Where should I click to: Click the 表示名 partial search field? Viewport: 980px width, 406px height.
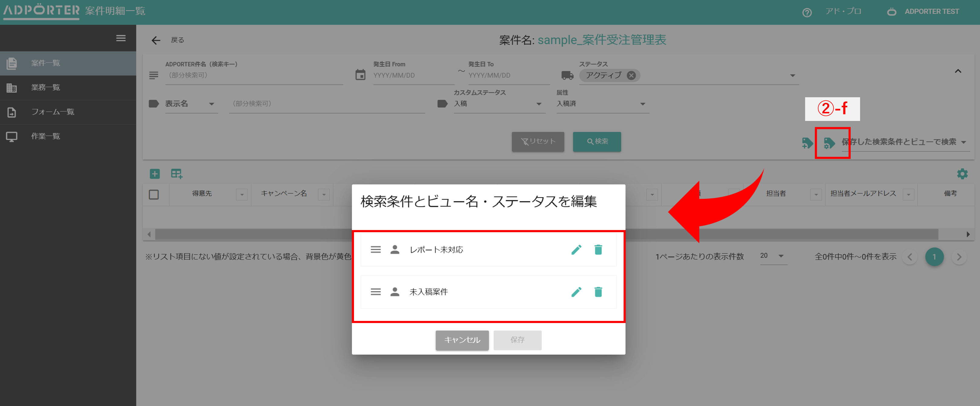327,104
